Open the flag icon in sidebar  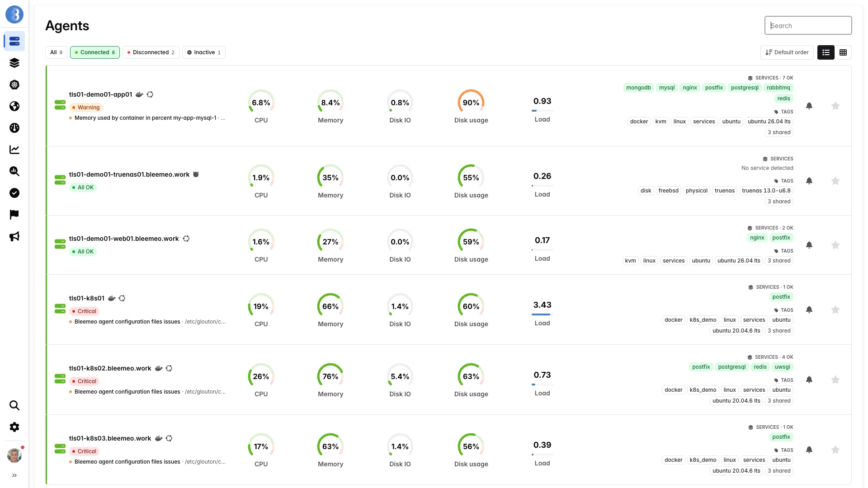point(14,215)
